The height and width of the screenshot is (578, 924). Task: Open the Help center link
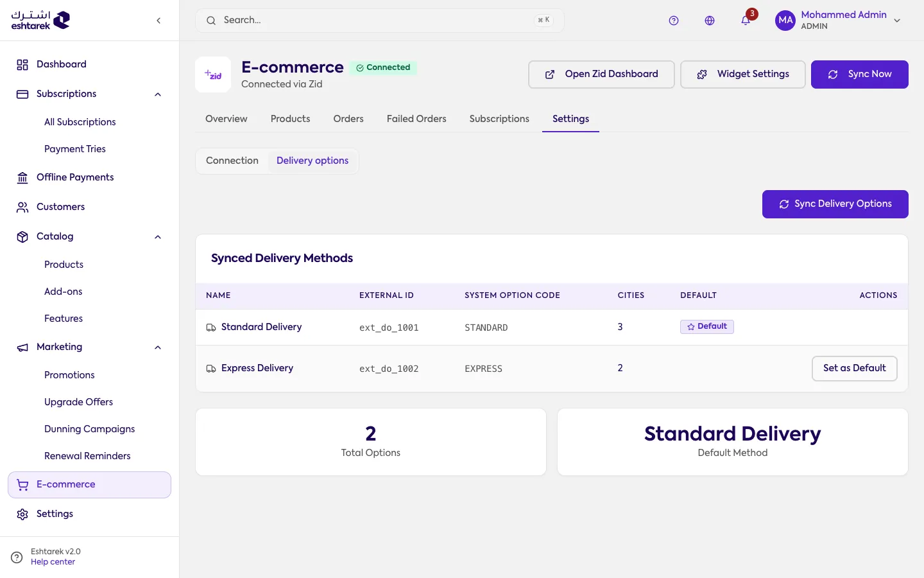pyautogui.click(x=53, y=562)
